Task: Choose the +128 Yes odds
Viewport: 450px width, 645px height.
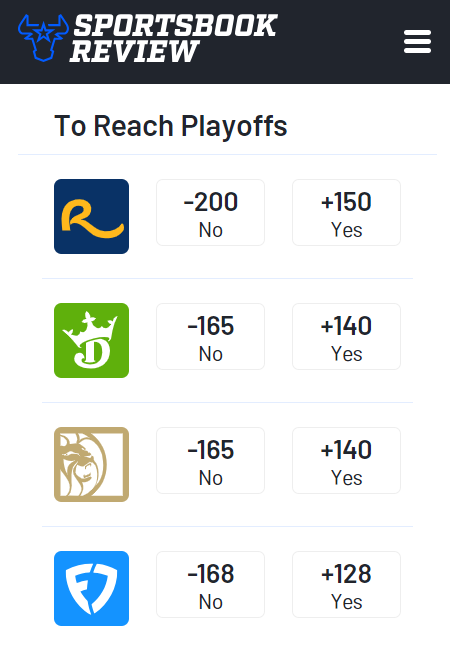Action: point(346,585)
